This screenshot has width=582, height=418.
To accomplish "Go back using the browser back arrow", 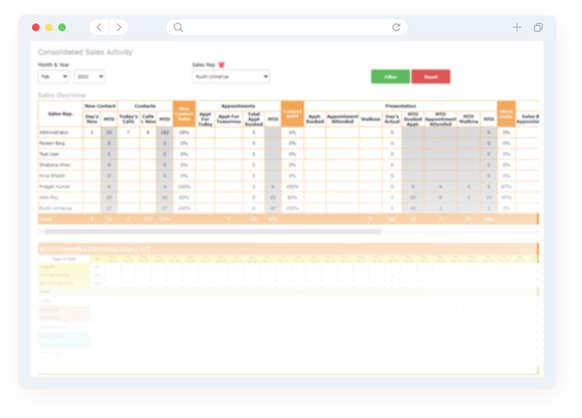I will pos(99,27).
